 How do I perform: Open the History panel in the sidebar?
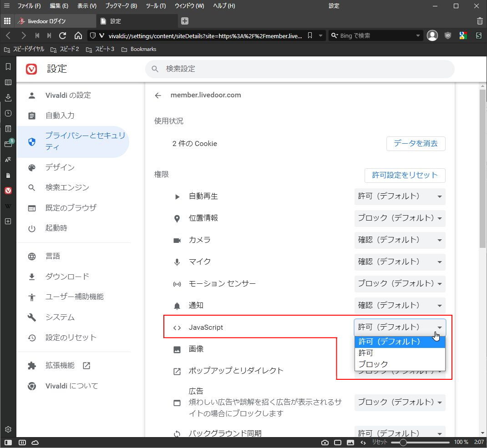(8, 113)
